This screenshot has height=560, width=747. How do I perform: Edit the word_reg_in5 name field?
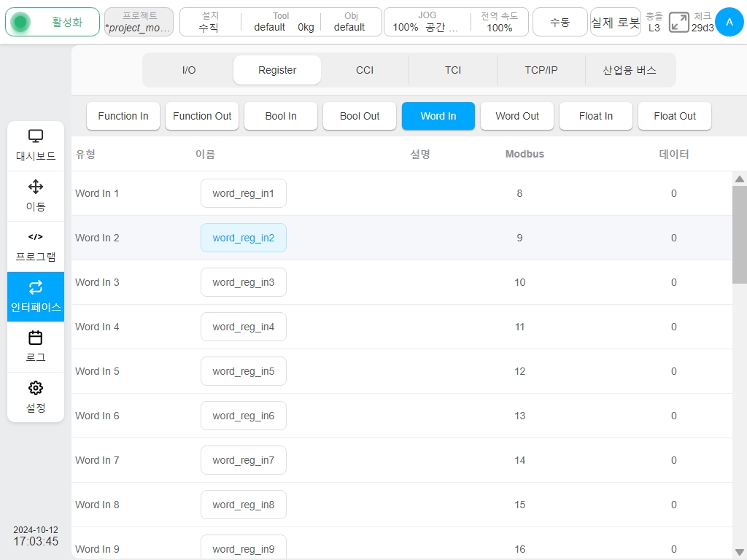click(x=244, y=371)
